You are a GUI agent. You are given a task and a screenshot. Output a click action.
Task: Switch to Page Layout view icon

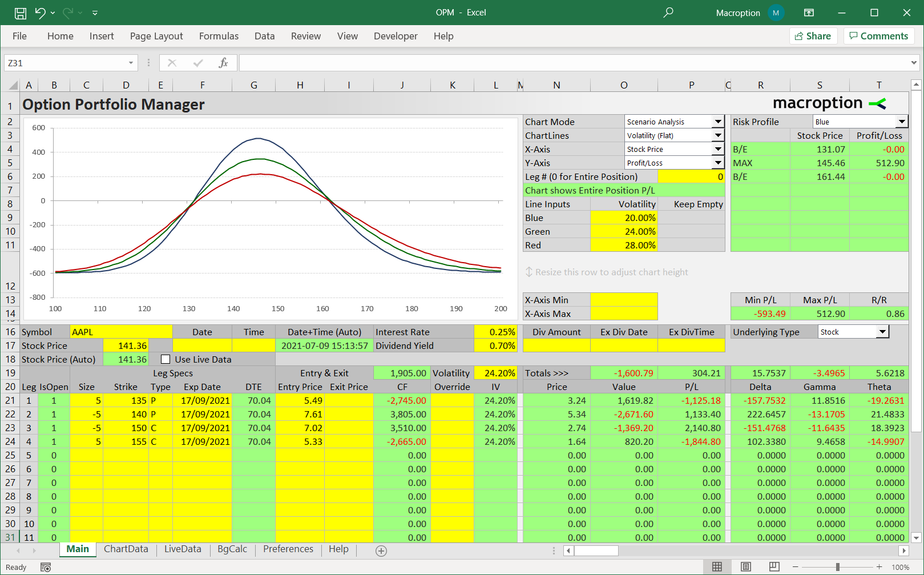point(745,567)
